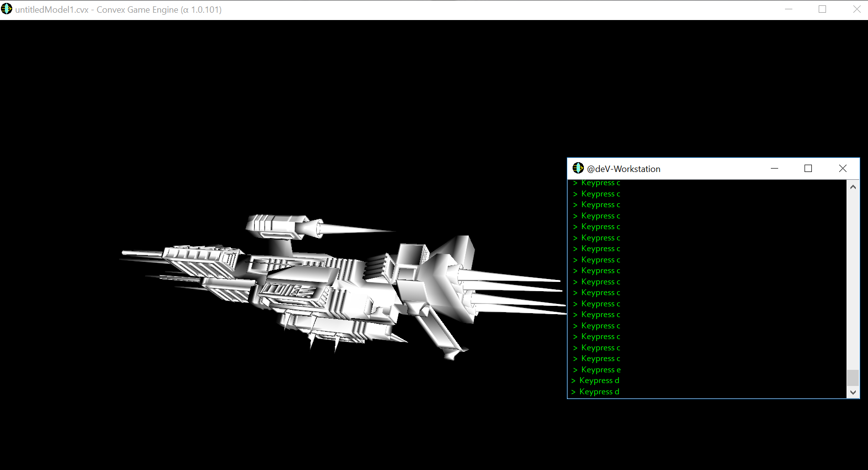Close the @deV-Workstation console window
Viewport: 868px width, 470px height.
click(843, 169)
